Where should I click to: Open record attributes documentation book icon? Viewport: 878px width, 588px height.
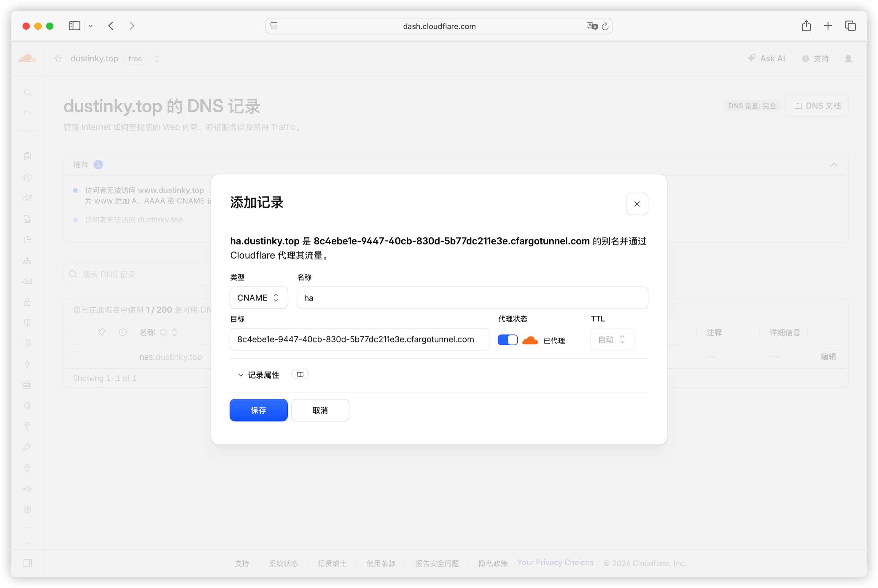click(x=300, y=374)
